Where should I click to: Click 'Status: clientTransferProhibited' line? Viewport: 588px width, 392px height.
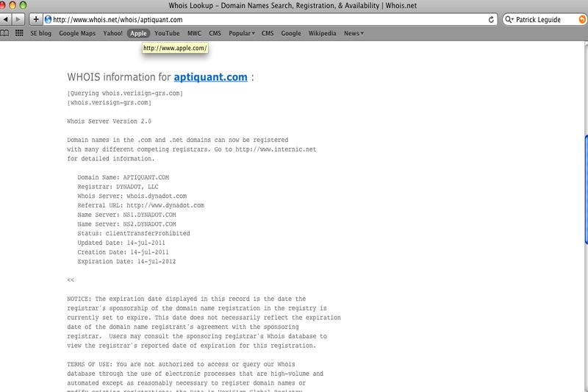tap(134, 233)
